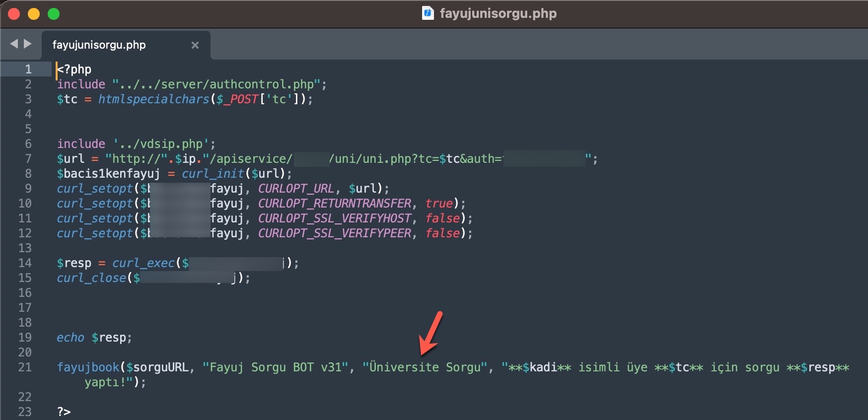
Task: Click the echo keyword on line 19
Action: [x=71, y=338]
